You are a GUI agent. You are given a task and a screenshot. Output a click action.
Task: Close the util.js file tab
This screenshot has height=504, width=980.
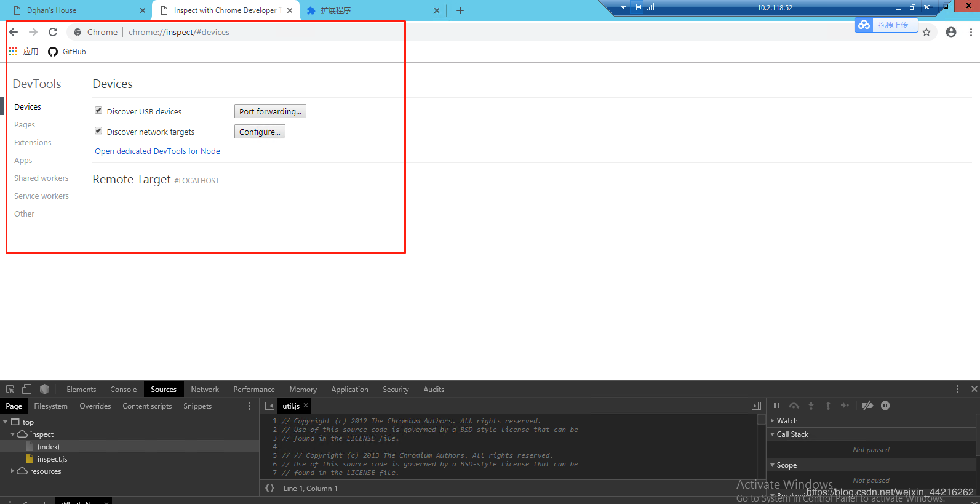[x=306, y=405]
